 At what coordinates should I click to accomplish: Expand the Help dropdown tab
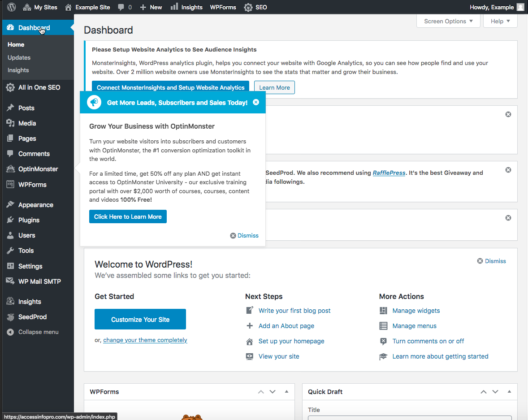(500, 21)
